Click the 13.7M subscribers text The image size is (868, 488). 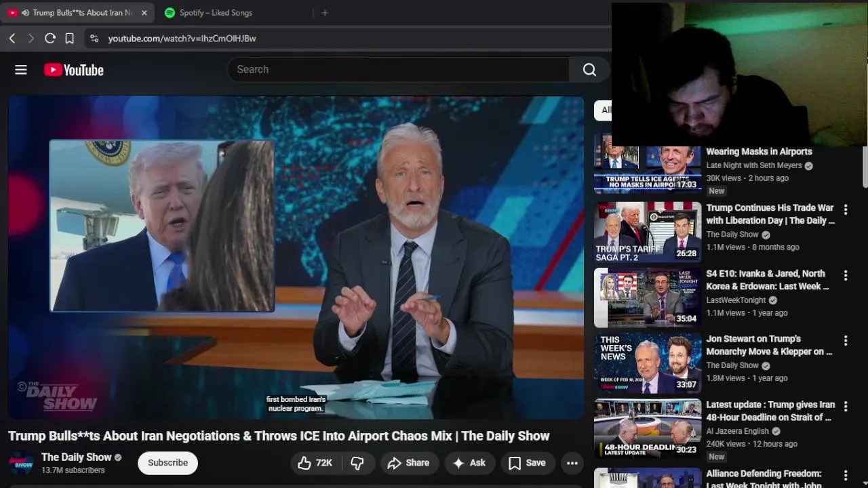[x=73, y=470]
